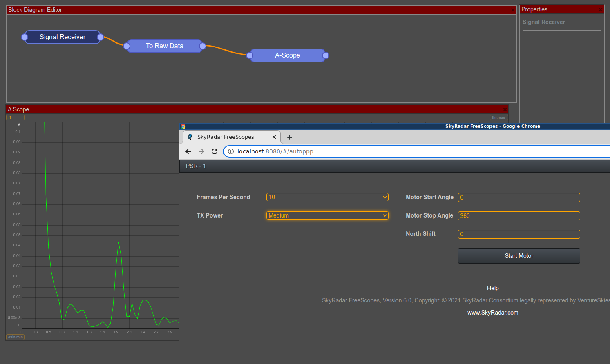The image size is (610, 364).
Task: Reload the localhost page
Action: pos(215,151)
